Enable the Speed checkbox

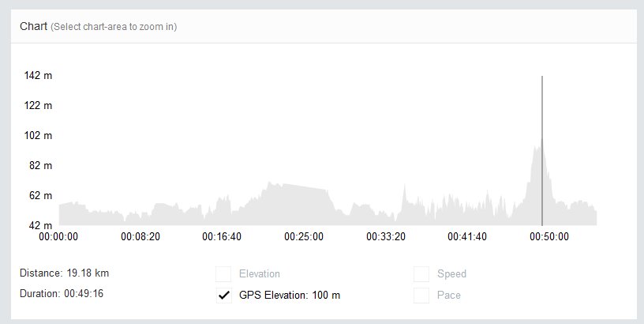click(x=421, y=274)
